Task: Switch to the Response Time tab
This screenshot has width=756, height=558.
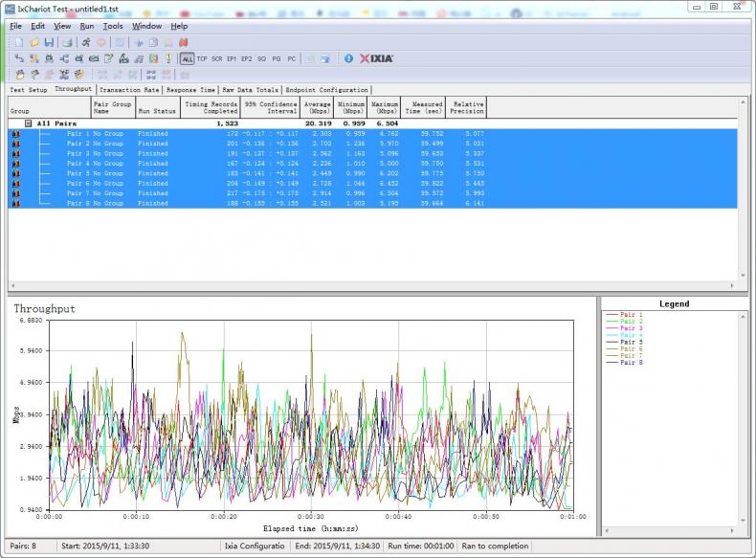Action: 190,90
